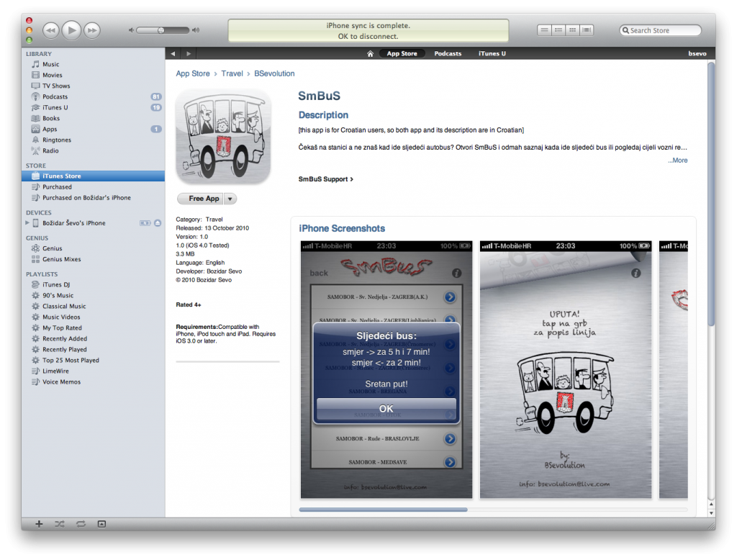This screenshot has height=560, width=737.
Task: Open iTunes DJ playlist
Action: point(93,285)
